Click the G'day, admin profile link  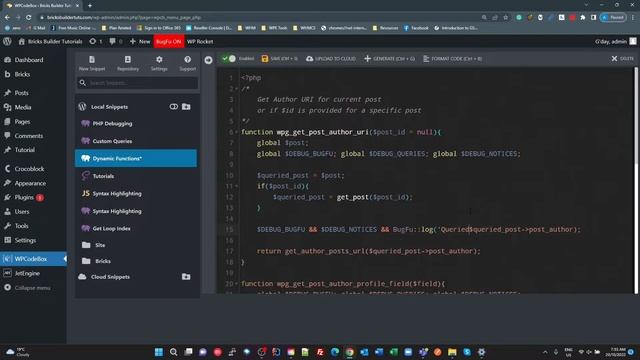tap(616, 41)
